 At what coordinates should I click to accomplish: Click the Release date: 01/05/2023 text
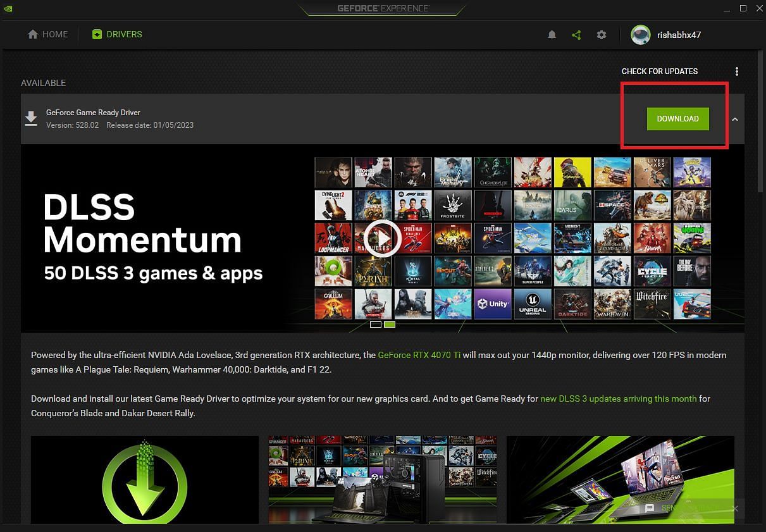point(150,125)
